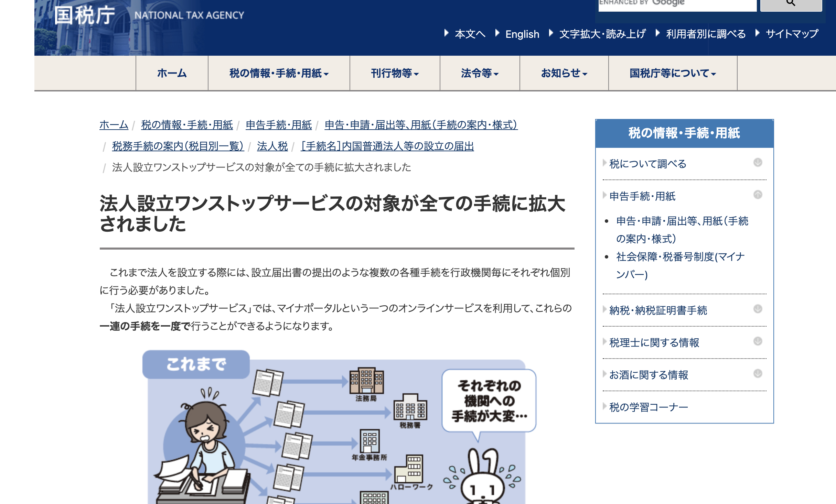Expand 納税・納税証明書手続 circle arrow icon

(758, 309)
